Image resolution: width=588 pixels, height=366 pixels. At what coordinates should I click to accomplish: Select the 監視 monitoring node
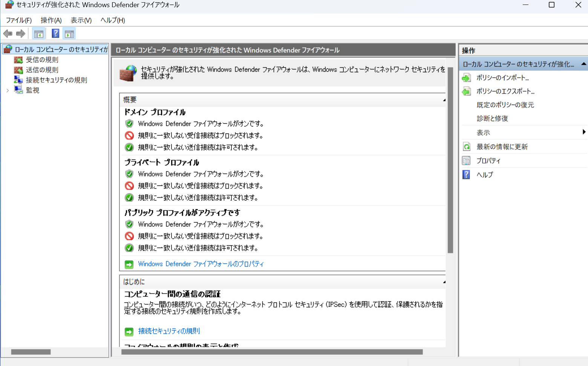click(x=32, y=90)
